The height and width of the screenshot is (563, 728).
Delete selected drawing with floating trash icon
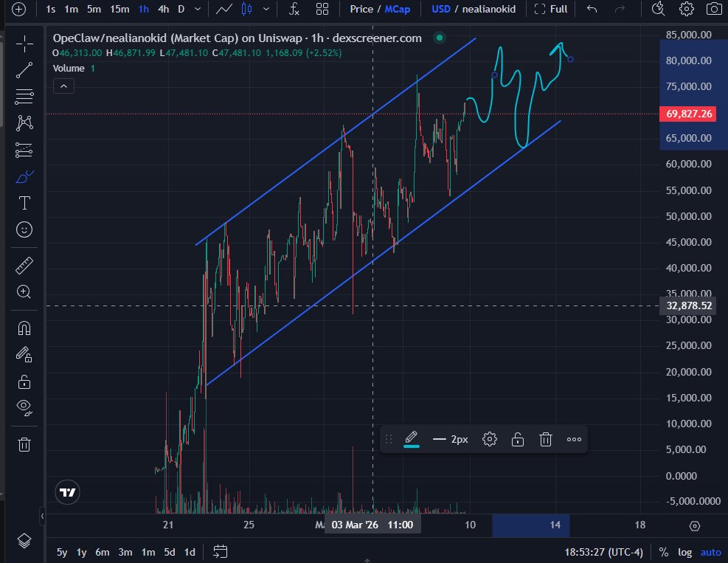tap(546, 439)
